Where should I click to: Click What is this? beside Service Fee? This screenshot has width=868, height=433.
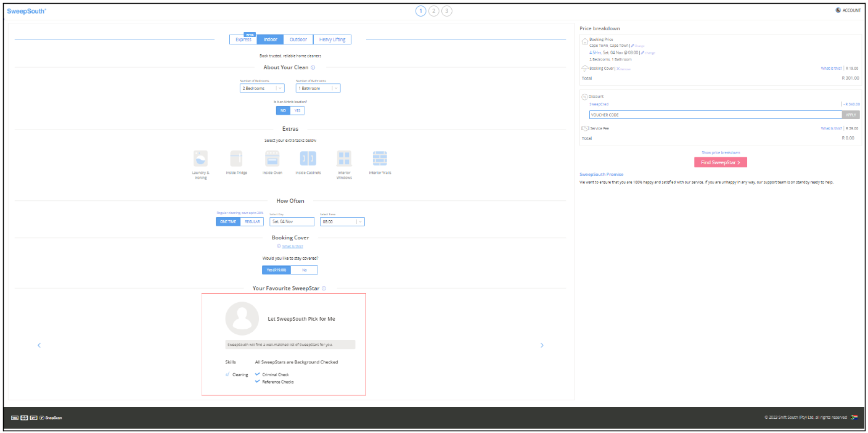pyautogui.click(x=831, y=128)
